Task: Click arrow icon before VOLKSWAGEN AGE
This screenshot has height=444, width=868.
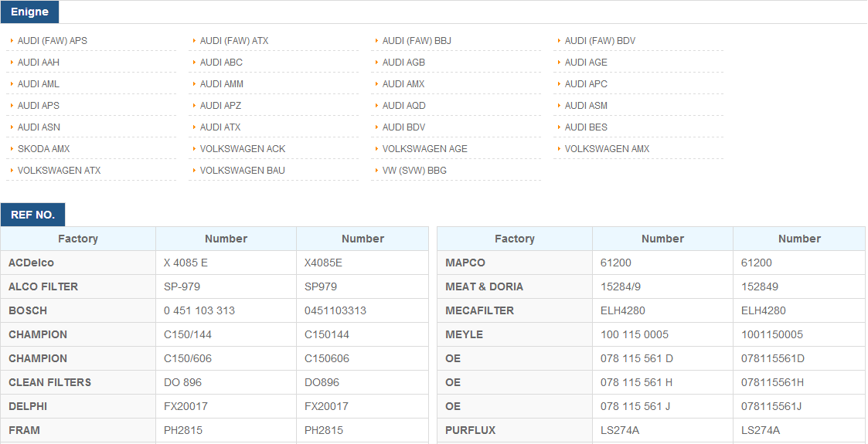Action: [376, 148]
